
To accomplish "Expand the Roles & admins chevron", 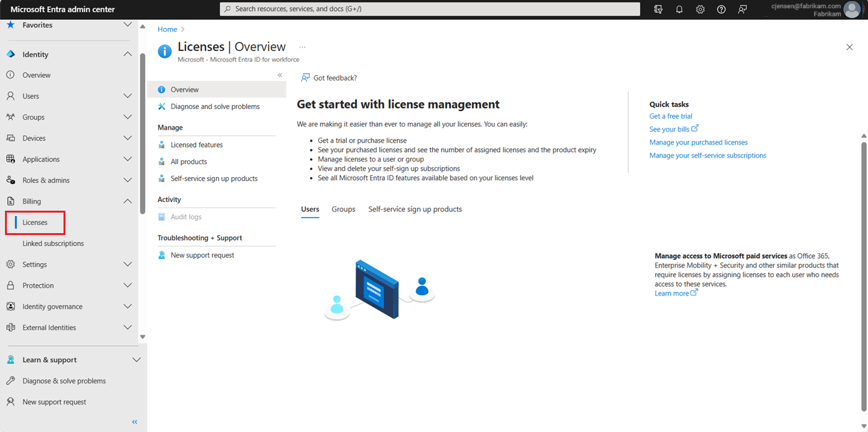I will 128,180.
